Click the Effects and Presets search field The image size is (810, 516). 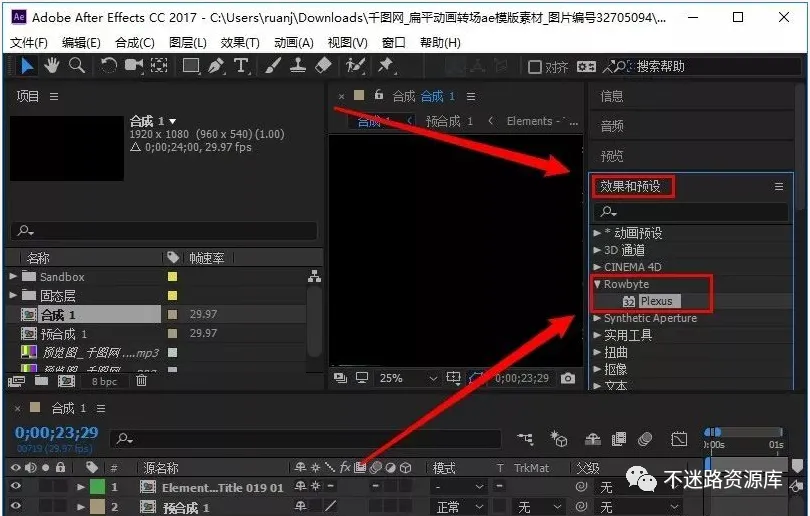click(691, 211)
